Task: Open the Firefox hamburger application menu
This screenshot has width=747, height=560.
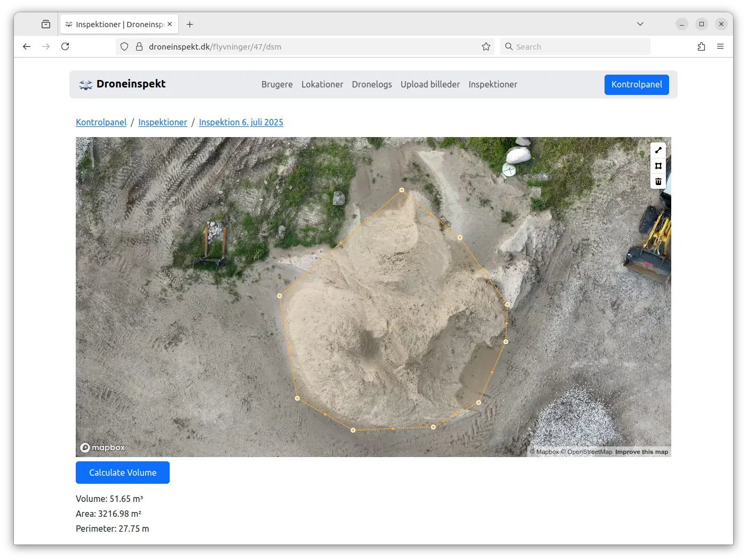Action: pos(720,47)
